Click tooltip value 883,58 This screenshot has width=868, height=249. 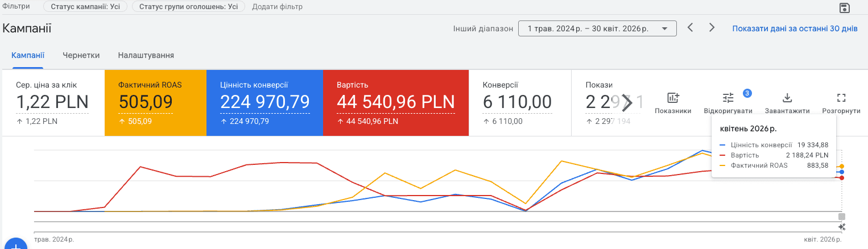(817, 165)
